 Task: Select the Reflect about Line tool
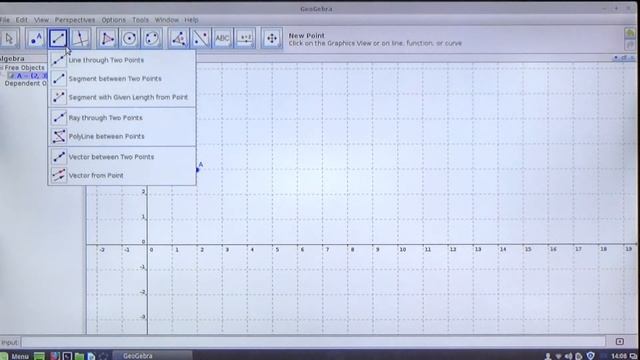click(x=201, y=38)
